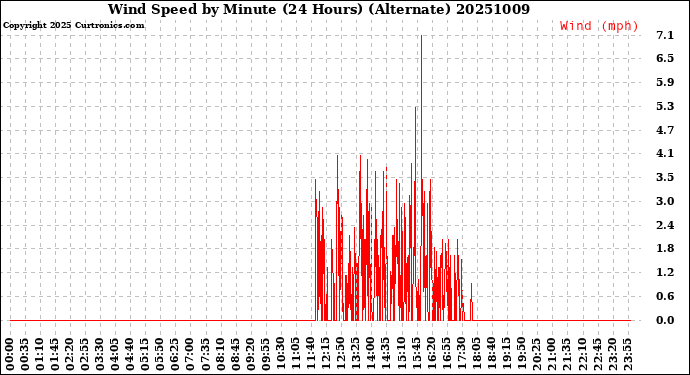
Task: Click the 17:30 time axis label
Action: click(x=462, y=355)
